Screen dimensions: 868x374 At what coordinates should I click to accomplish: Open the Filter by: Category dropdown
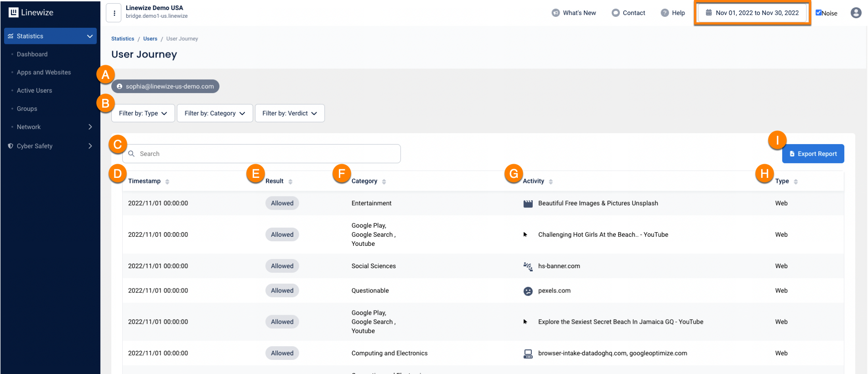pyautogui.click(x=215, y=113)
